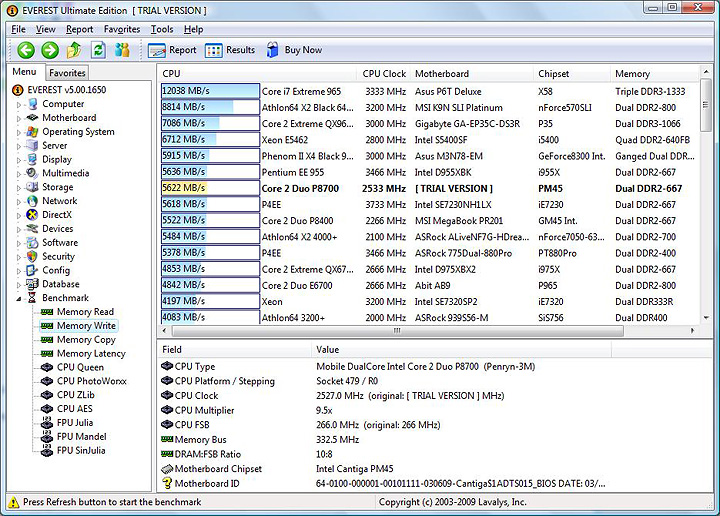Expand the Network tree node
Viewport: 720px width, 516px height.
pyautogui.click(x=19, y=202)
